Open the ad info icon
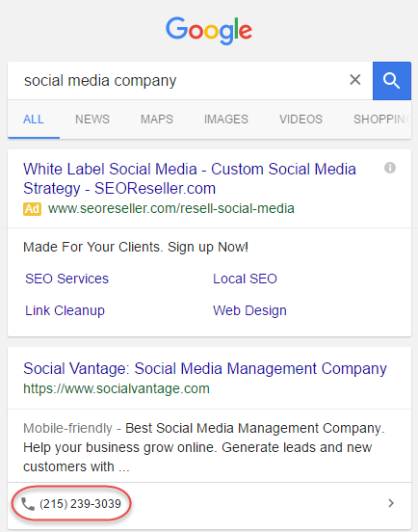 click(390, 168)
